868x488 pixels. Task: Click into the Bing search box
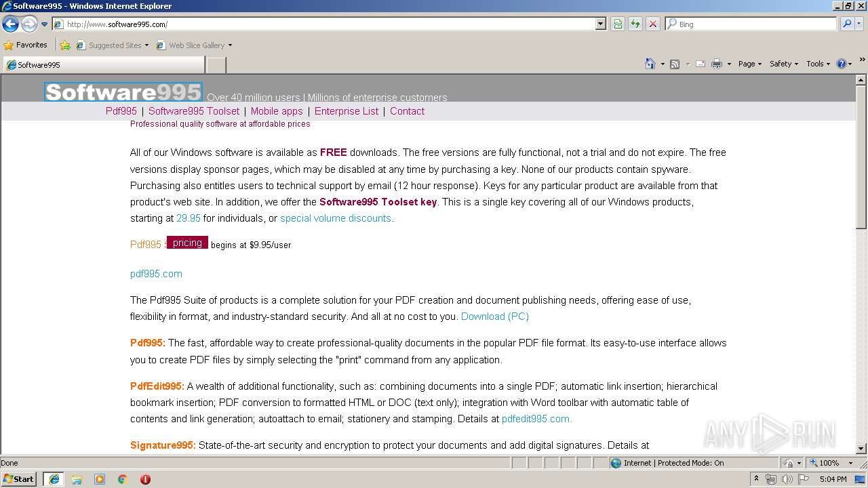click(x=751, y=24)
